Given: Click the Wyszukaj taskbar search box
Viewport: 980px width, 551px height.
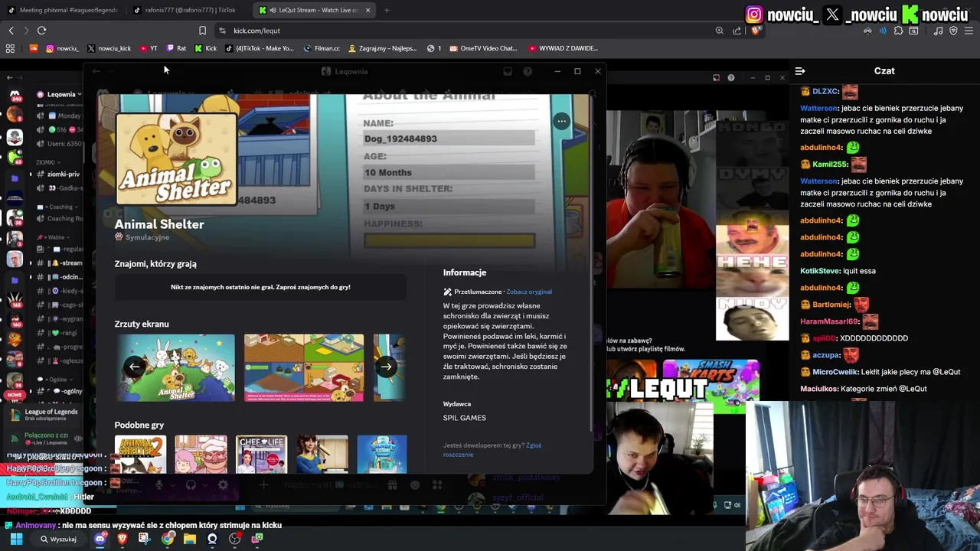Looking at the screenshot, I should [59, 539].
